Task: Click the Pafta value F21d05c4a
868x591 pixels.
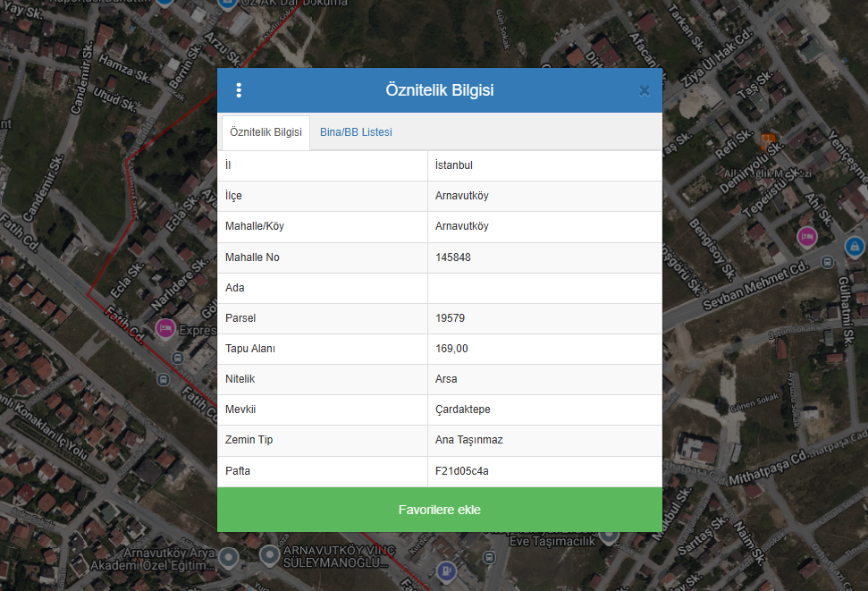Action: (461, 471)
